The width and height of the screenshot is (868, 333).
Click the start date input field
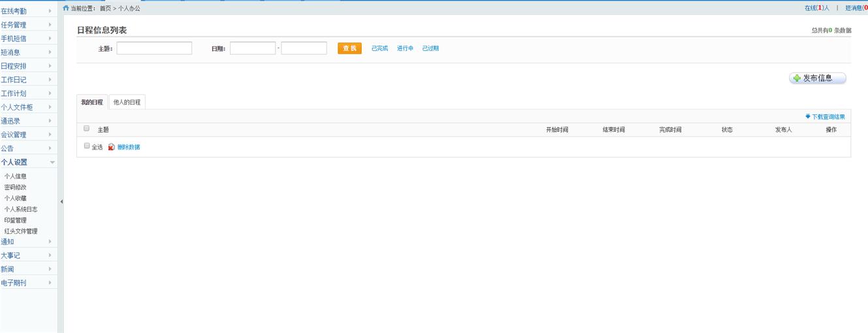[x=253, y=48]
